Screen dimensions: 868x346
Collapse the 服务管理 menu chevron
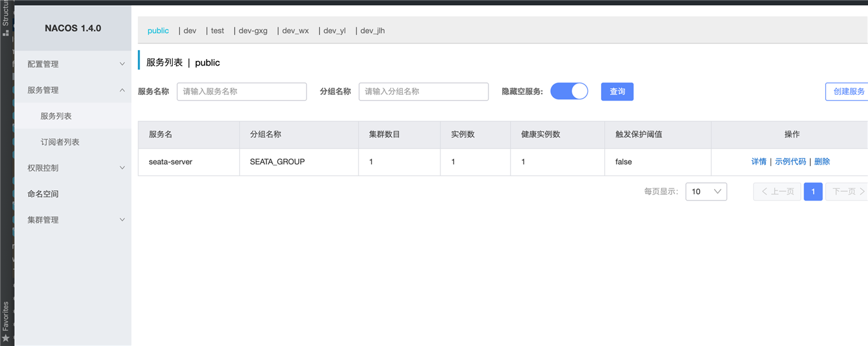click(122, 90)
